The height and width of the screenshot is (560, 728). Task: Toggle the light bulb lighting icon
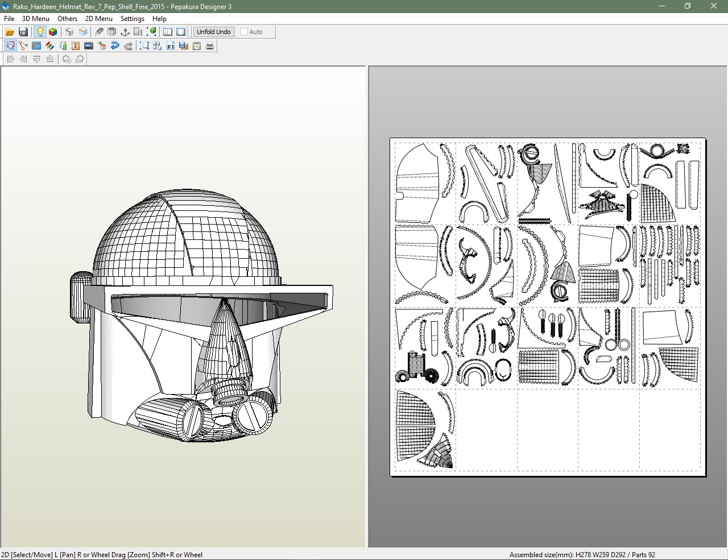40,32
